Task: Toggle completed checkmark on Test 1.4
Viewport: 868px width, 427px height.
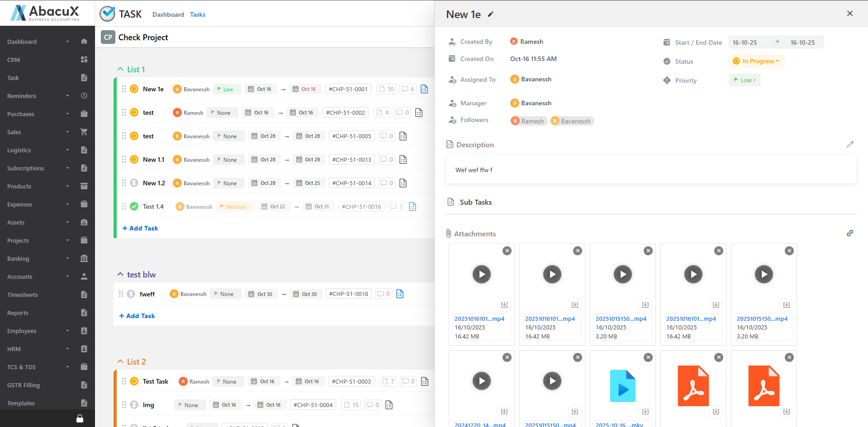Action: tap(134, 206)
